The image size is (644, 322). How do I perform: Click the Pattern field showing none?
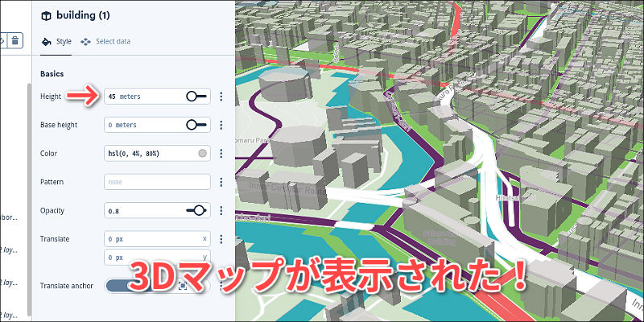pyautogui.click(x=157, y=182)
